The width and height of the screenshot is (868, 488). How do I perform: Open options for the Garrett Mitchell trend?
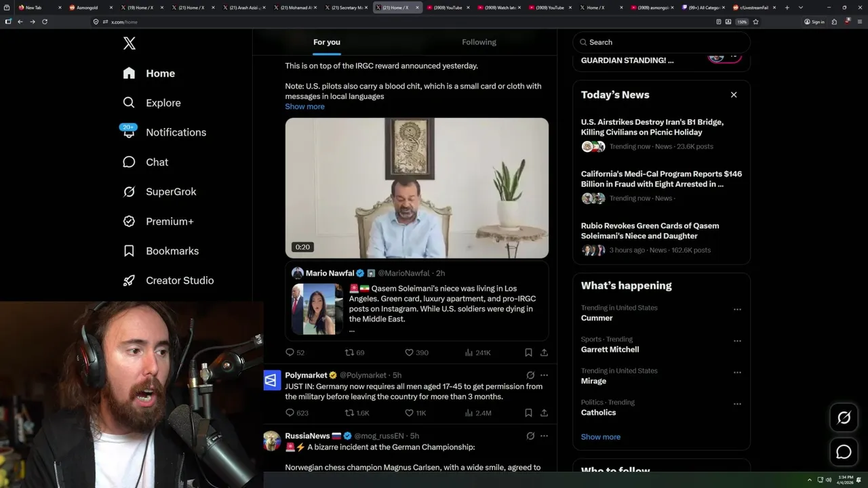coord(737,341)
